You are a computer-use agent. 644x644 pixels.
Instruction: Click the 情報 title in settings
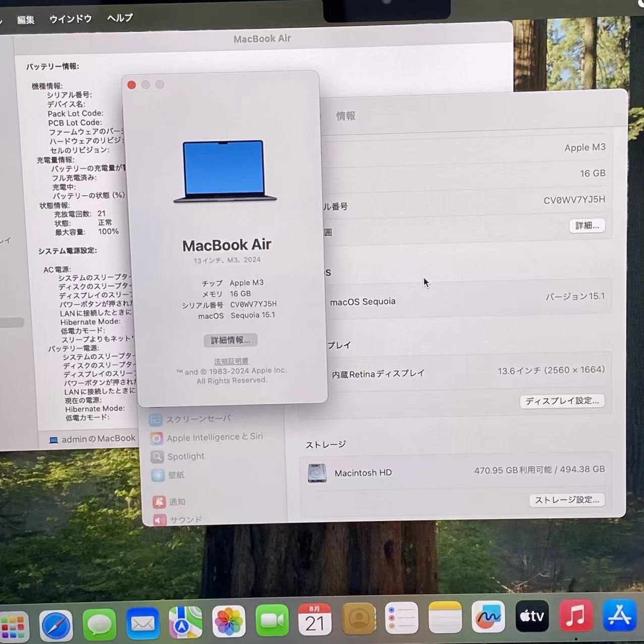click(x=346, y=116)
